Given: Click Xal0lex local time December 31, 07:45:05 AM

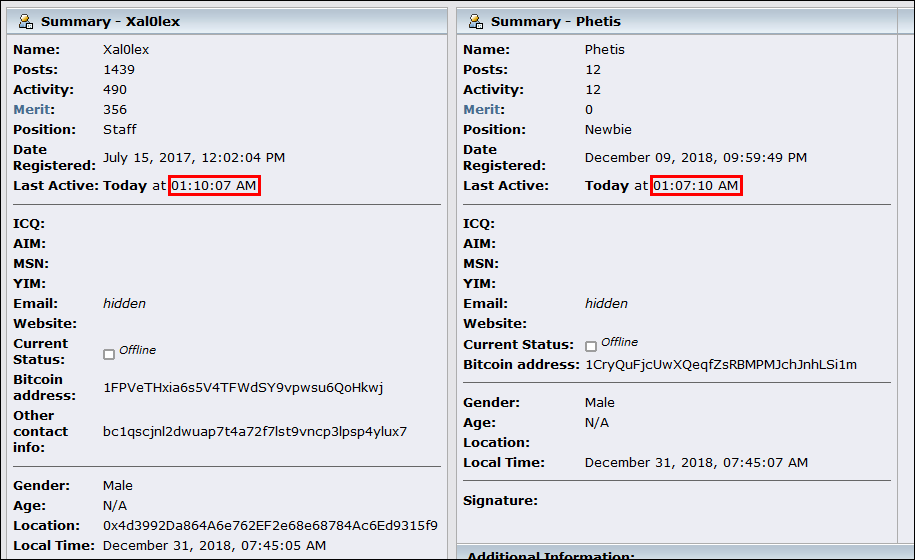Looking at the screenshot, I should 215,545.
